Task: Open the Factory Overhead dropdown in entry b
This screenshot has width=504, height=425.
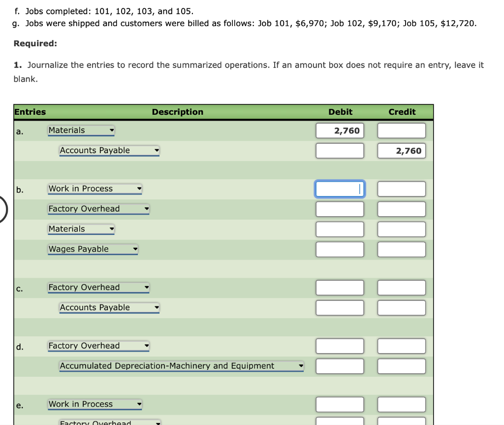Action: [98, 209]
